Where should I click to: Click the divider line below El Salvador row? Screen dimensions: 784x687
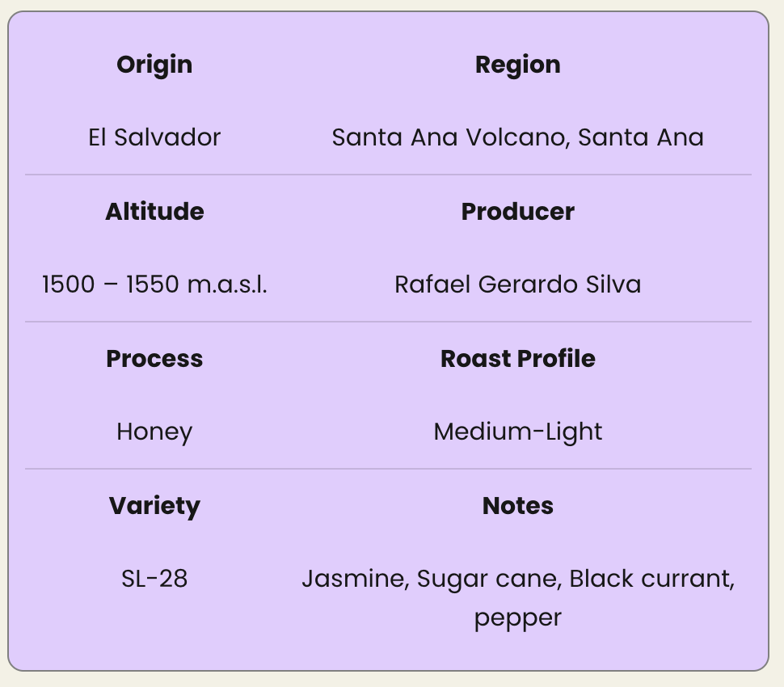coord(388,175)
